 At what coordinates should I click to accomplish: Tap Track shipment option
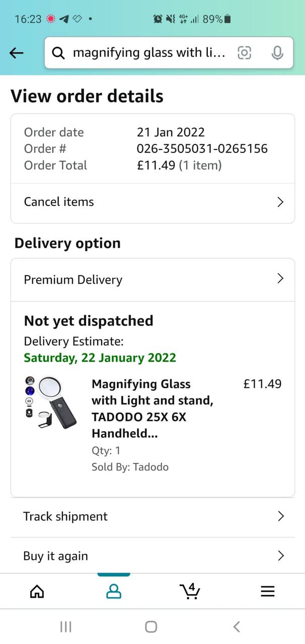click(65, 516)
